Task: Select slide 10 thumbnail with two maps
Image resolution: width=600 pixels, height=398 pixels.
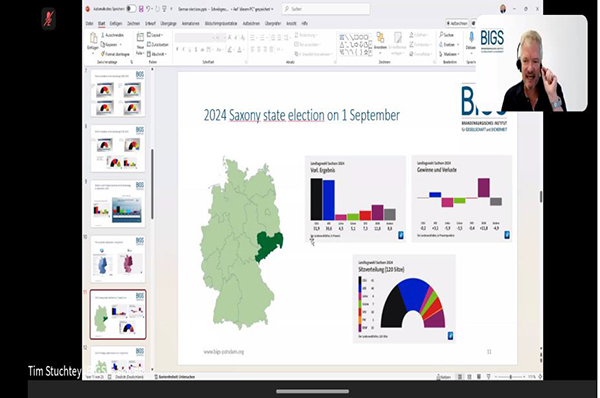Action: click(118, 259)
